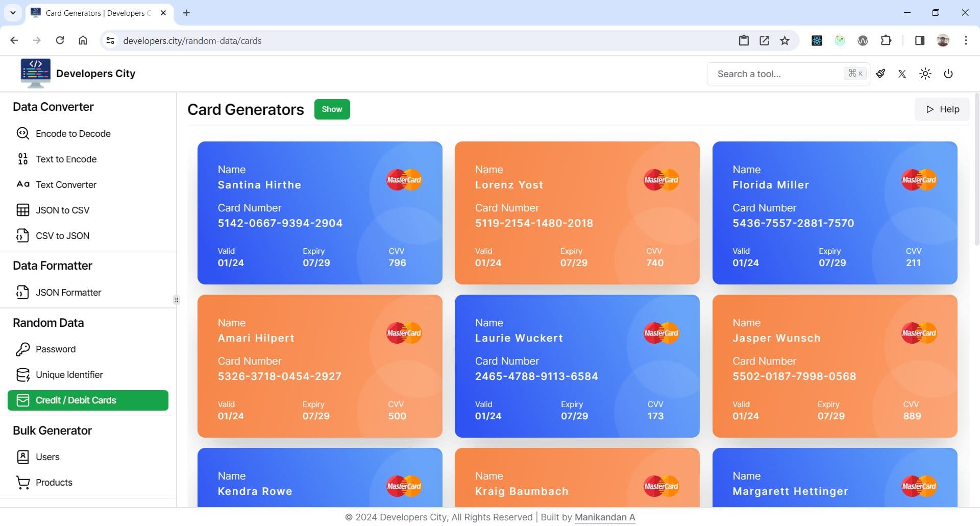The image size is (980, 526).
Task: Click card number 5326-3718-0454-2927
Action: click(x=280, y=376)
